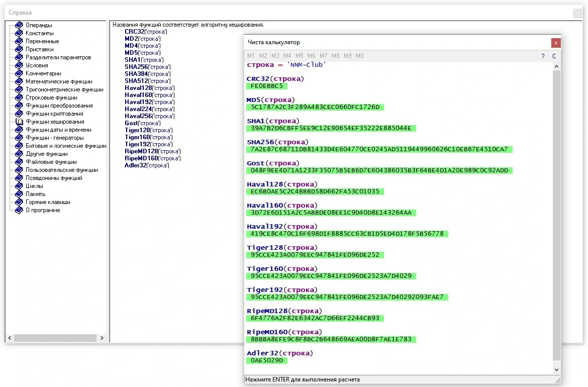Screen dimensions: 588x387
Task: Click the book icon beside О программе
Action: coord(19,210)
